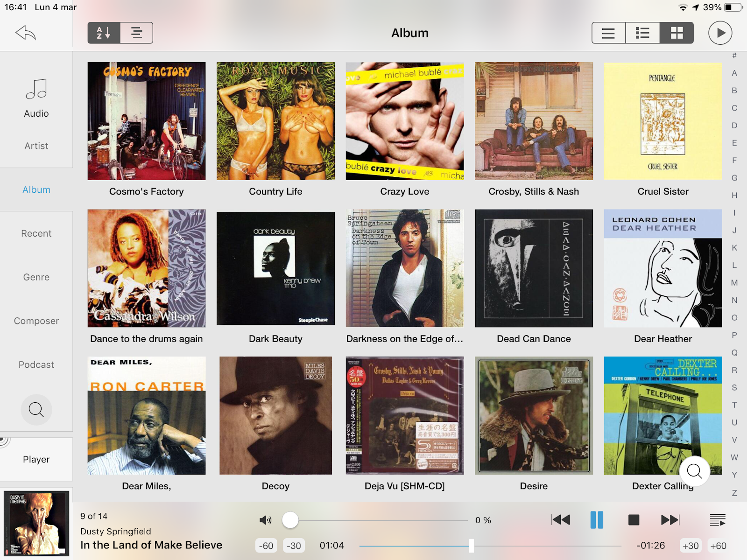Screen dimensions: 747x560
Task: Open Deja Vu [SHM-CD] album cover
Action: [x=405, y=416]
